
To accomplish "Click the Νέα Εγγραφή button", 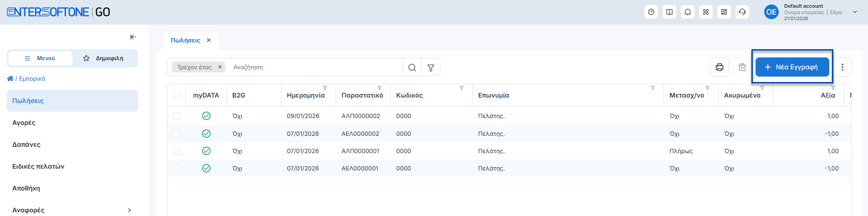I will click(x=792, y=67).
